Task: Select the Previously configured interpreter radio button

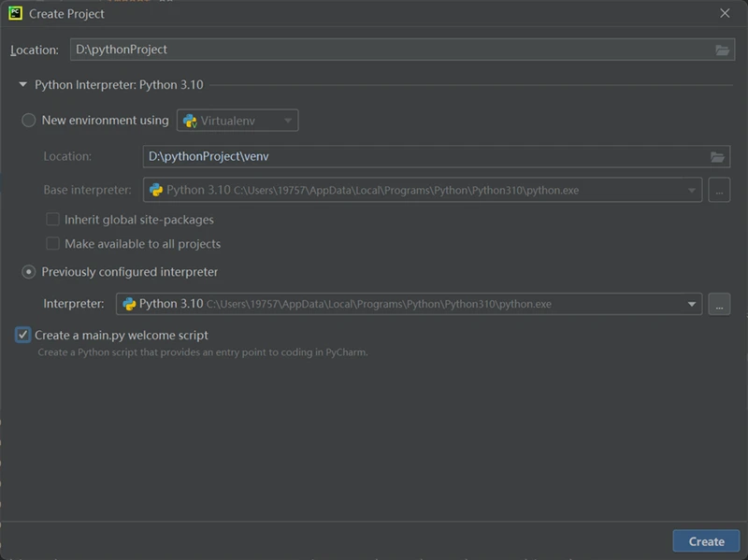Action: pos(29,272)
